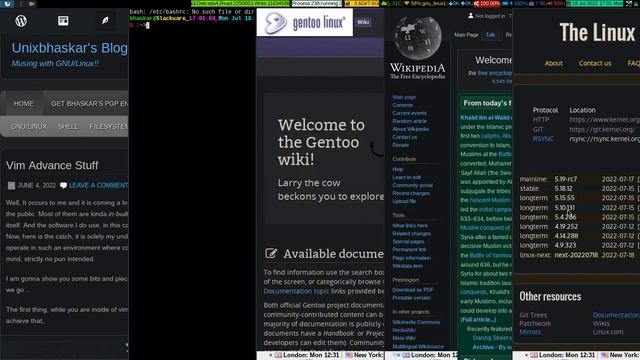Click UK flag next to London time in Gentoo window
The image size is (640, 360).
278,355
